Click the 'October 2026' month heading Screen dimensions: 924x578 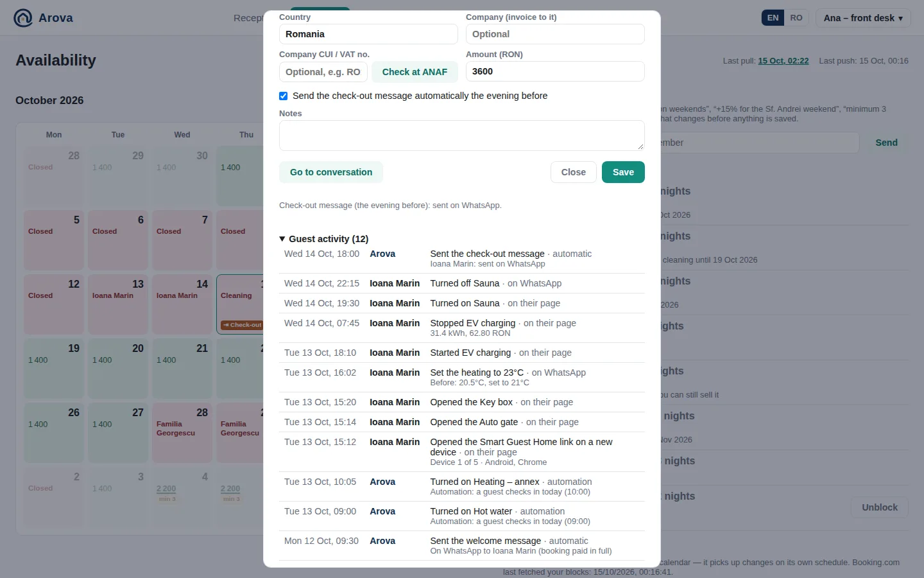(49, 100)
